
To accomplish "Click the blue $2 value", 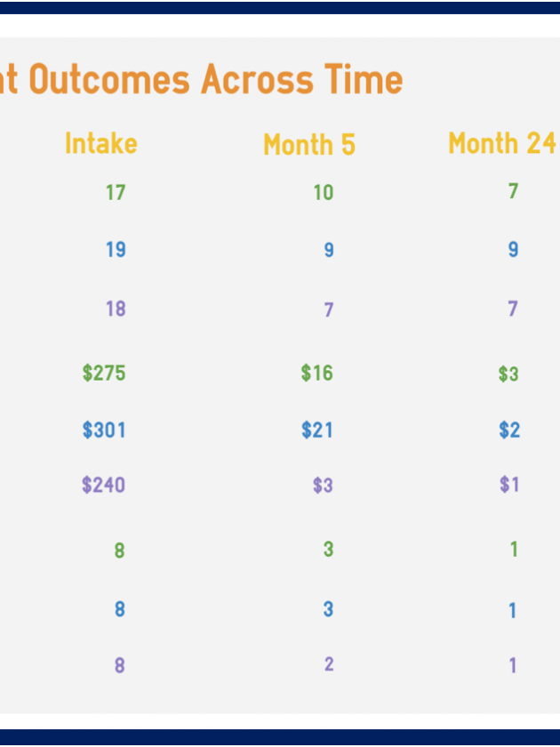I will pos(509,430).
